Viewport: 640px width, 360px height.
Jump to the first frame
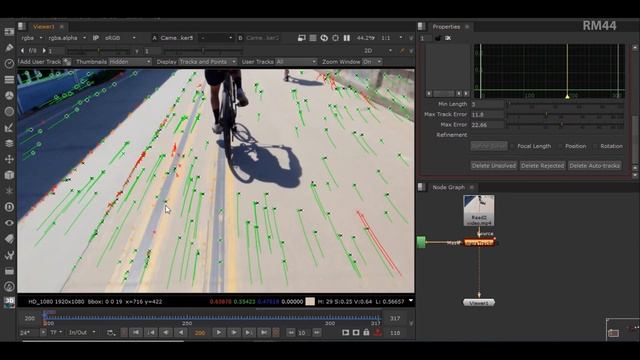(136, 333)
